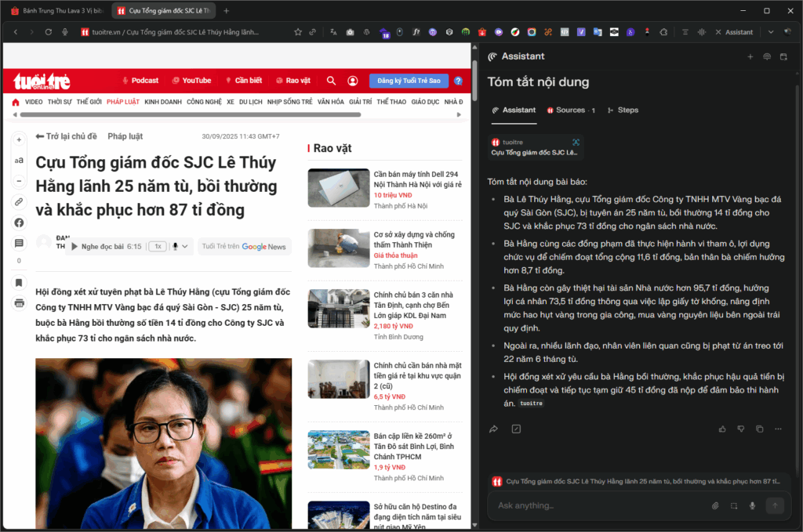Open the user account icon in the navbar
Viewport: 803px width, 532px height.
click(x=354, y=80)
